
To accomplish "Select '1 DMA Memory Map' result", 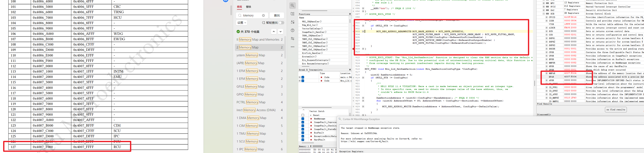I will (260, 118).
